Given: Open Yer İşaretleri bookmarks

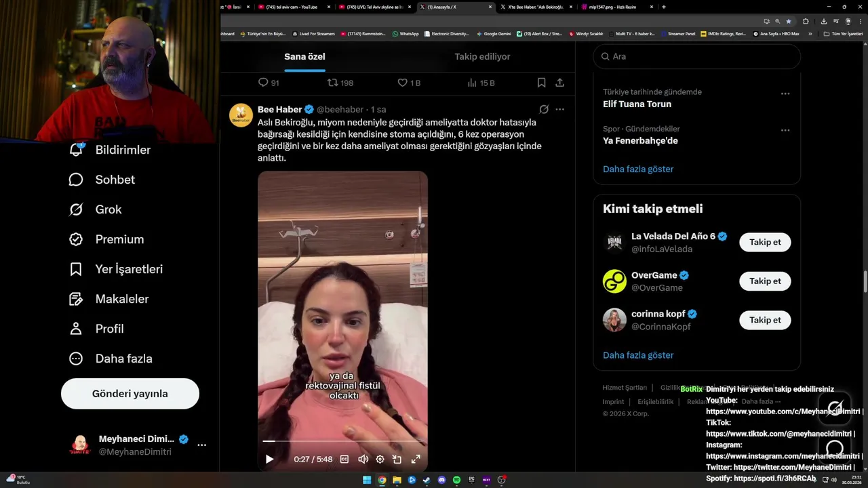Looking at the screenshot, I should (x=116, y=269).
